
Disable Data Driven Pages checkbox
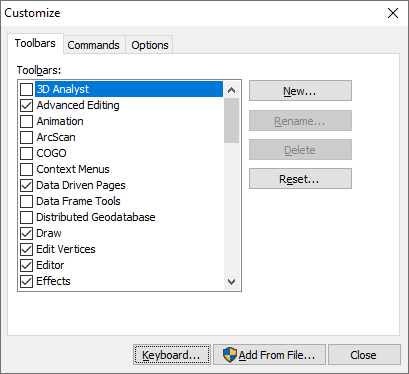[26, 185]
